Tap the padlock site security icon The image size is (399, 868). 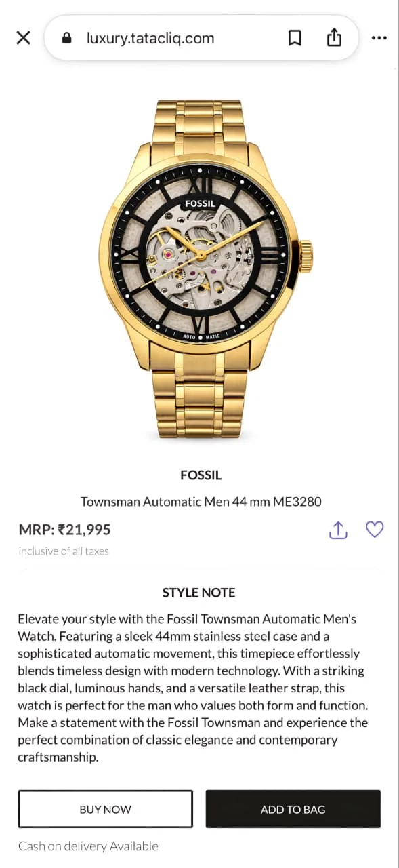pos(66,38)
